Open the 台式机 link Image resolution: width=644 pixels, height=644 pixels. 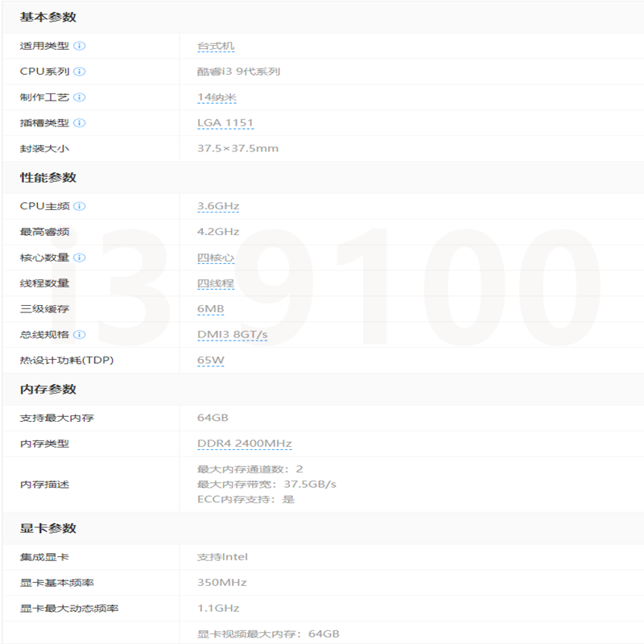(216, 46)
